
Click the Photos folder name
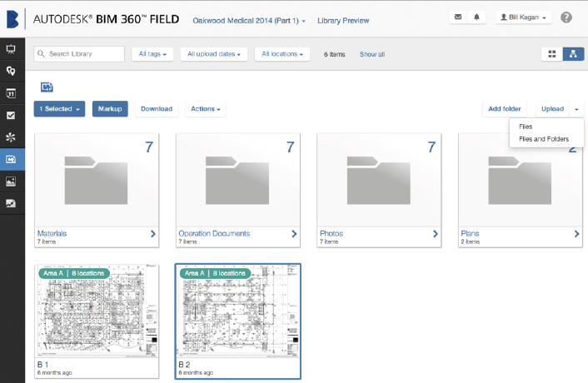coord(331,233)
